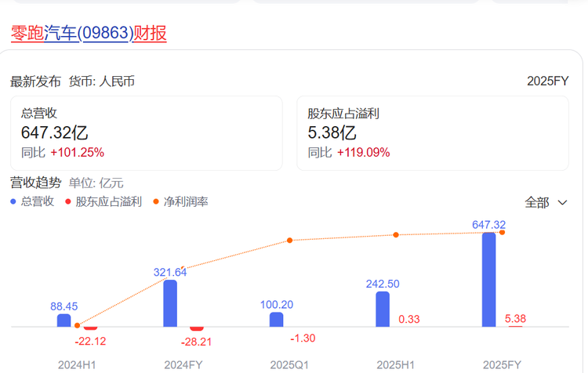The image size is (588, 373).
Task: Click the orange 2025FY net margin point
Action: 502,232
